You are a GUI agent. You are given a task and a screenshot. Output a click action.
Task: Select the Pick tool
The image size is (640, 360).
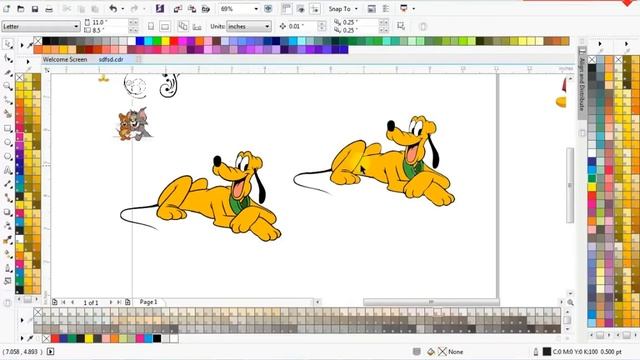[x=8, y=44]
